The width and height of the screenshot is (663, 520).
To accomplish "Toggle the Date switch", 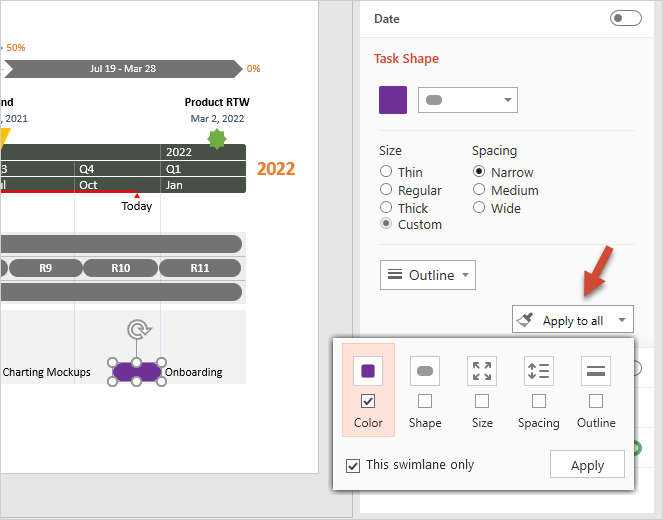I will pos(625,18).
